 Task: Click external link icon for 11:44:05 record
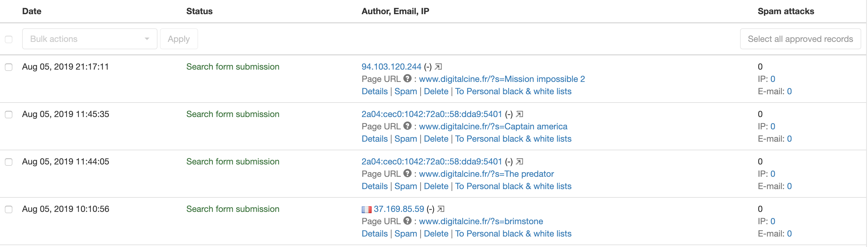tap(519, 162)
